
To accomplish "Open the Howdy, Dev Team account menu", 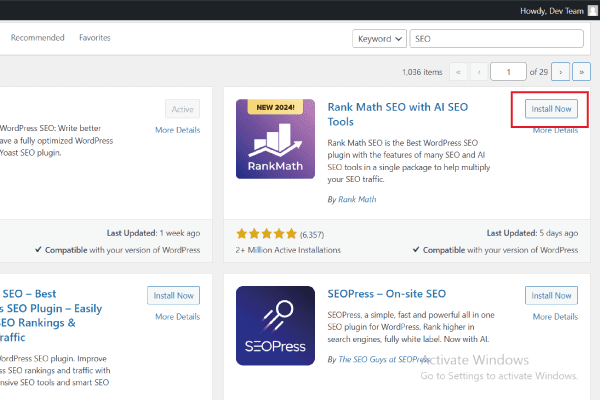I will point(551,11).
